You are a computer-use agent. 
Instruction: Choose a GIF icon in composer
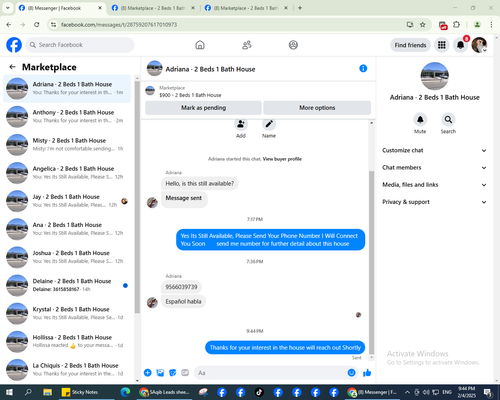click(185, 373)
